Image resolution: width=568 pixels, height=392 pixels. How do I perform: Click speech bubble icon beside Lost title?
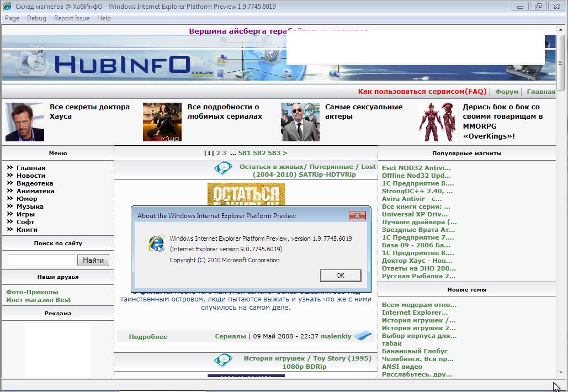pyautogui.click(x=223, y=168)
